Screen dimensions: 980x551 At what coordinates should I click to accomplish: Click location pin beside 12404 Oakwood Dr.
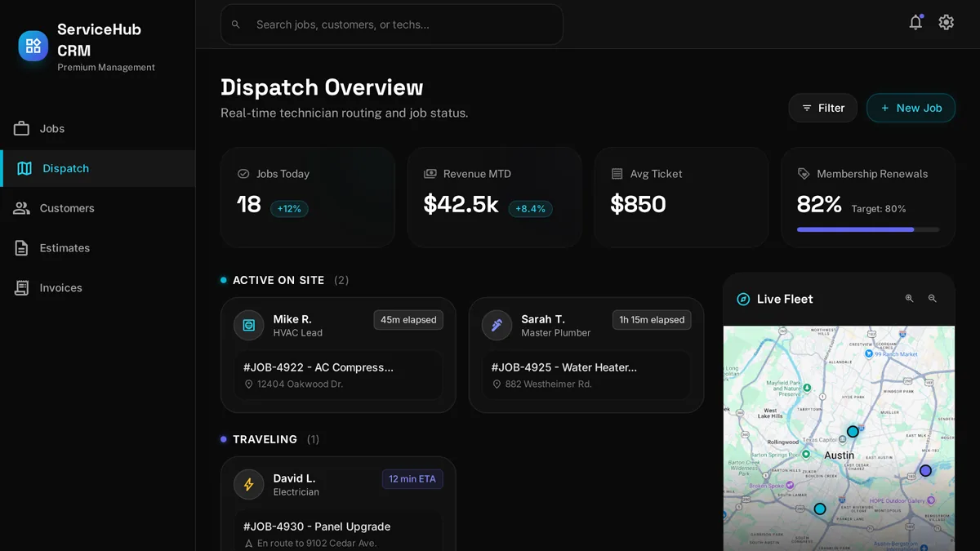point(249,384)
